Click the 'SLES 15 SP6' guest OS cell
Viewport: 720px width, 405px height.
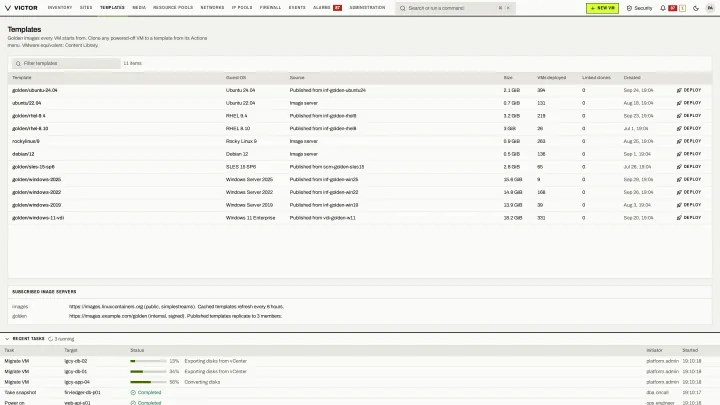coord(241,167)
